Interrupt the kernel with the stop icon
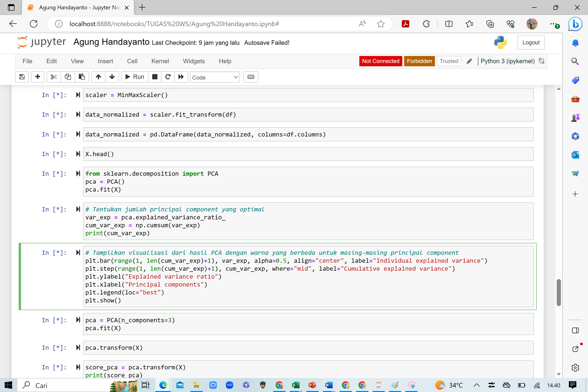 155,77
